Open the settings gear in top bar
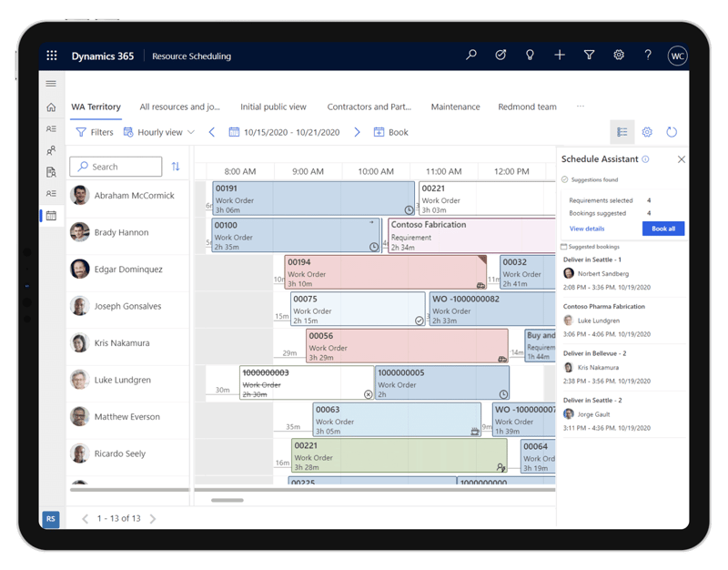This screenshot has width=728, height=570. pos(619,56)
